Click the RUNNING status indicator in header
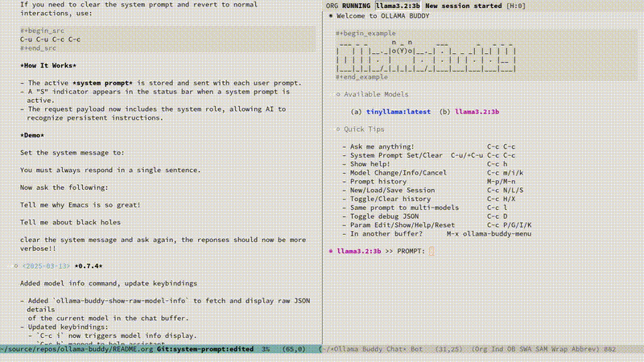 tap(356, 6)
